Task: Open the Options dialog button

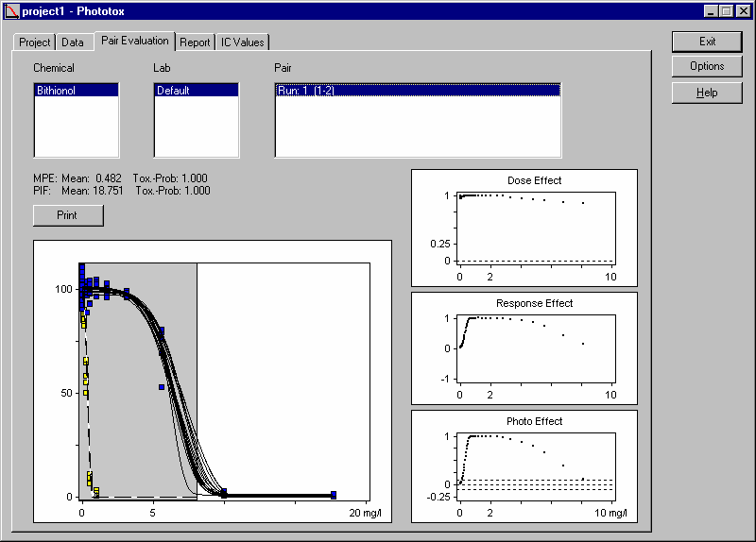Action: point(707,66)
